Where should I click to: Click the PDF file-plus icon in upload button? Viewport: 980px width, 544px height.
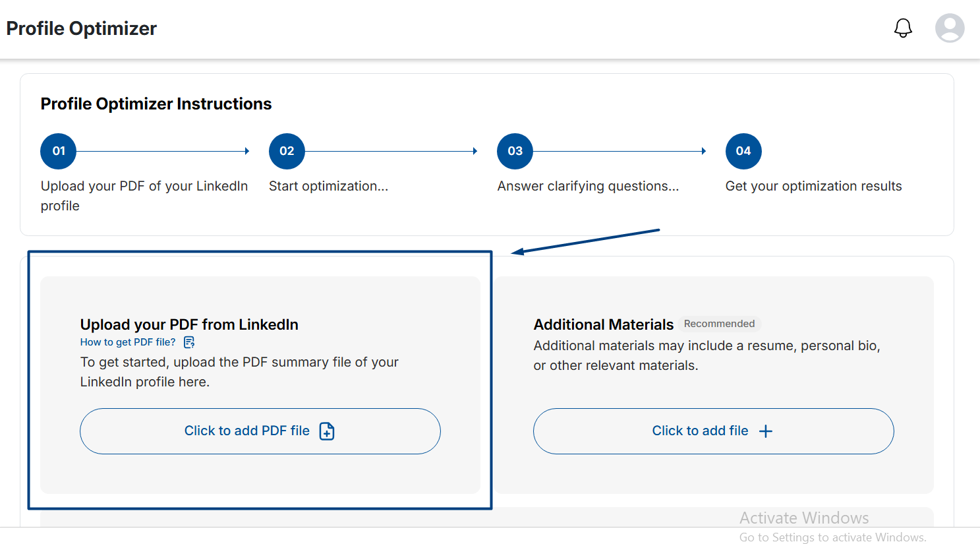(327, 431)
